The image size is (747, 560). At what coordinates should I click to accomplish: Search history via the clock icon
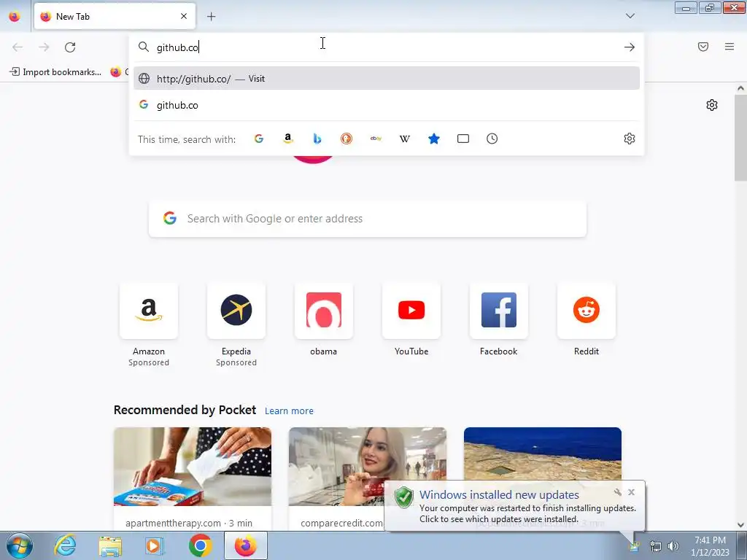pyautogui.click(x=492, y=139)
